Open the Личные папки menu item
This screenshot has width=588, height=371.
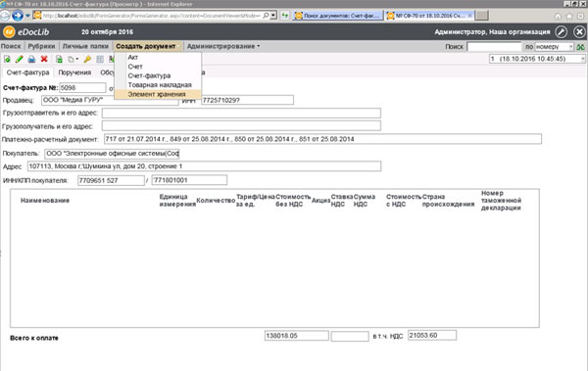(85, 46)
